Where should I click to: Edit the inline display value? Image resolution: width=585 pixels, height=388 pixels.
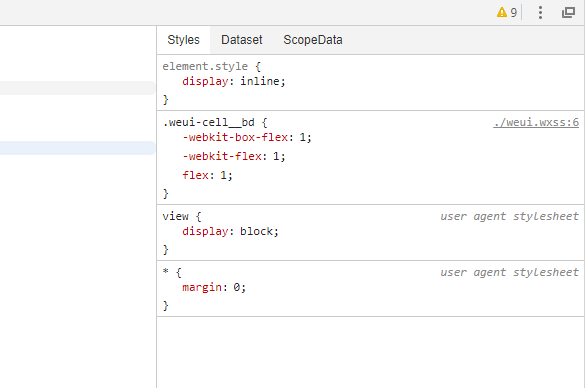coord(260,81)
